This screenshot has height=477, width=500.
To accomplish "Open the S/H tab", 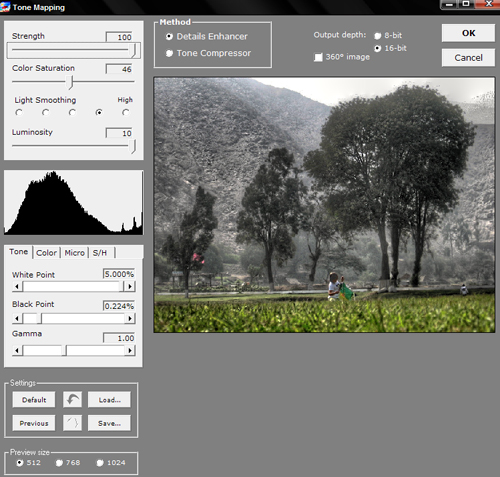I will [100, 253].
